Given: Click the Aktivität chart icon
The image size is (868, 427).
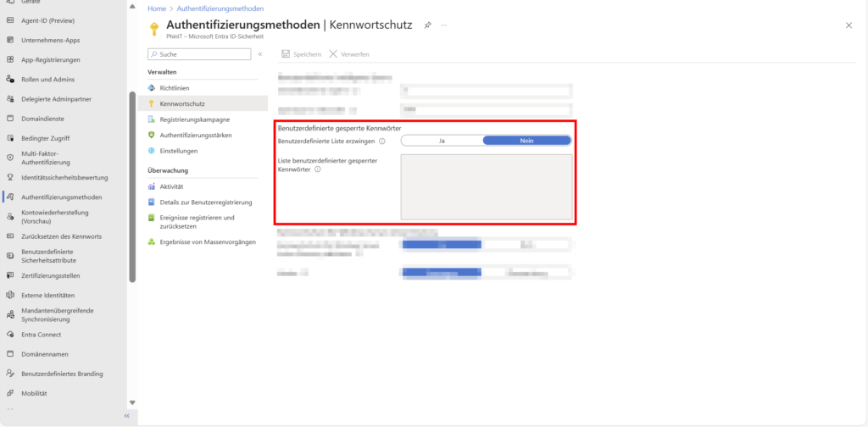Looking at the screenshot, I should [153, 186].
